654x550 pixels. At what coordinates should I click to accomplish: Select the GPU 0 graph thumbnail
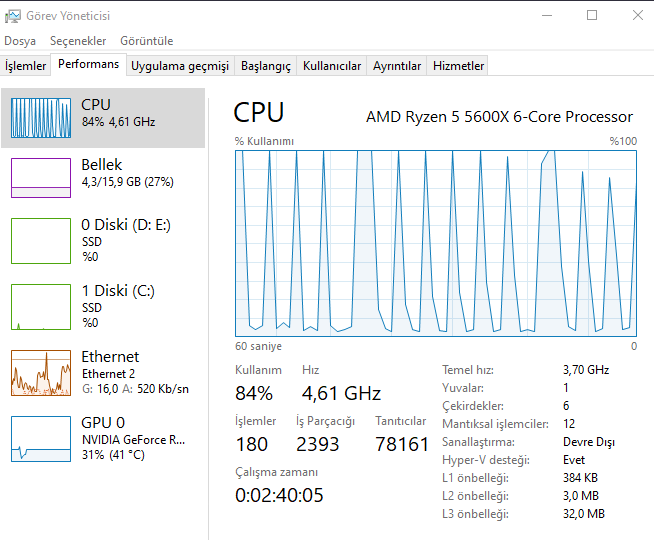coord(42,438)
